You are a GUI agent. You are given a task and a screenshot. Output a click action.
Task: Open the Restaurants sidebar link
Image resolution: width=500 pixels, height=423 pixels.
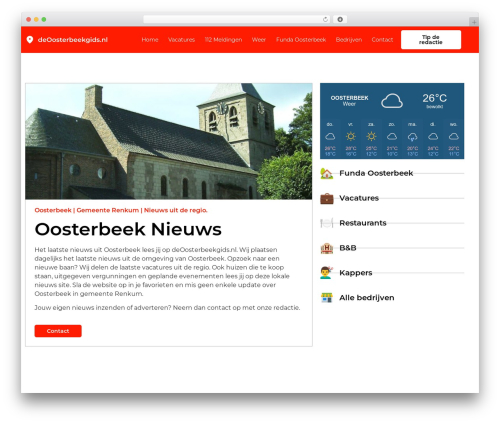pyautogui.click(x=363, y=223)
